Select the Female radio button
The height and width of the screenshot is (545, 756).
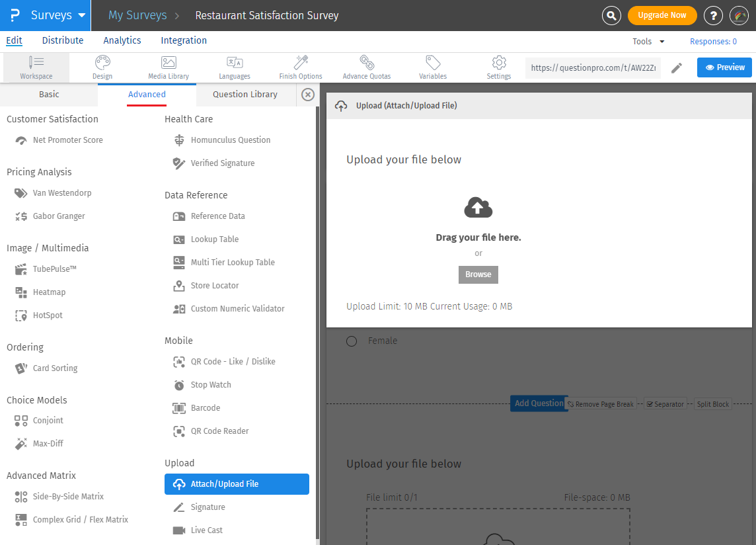click(352, 341)
